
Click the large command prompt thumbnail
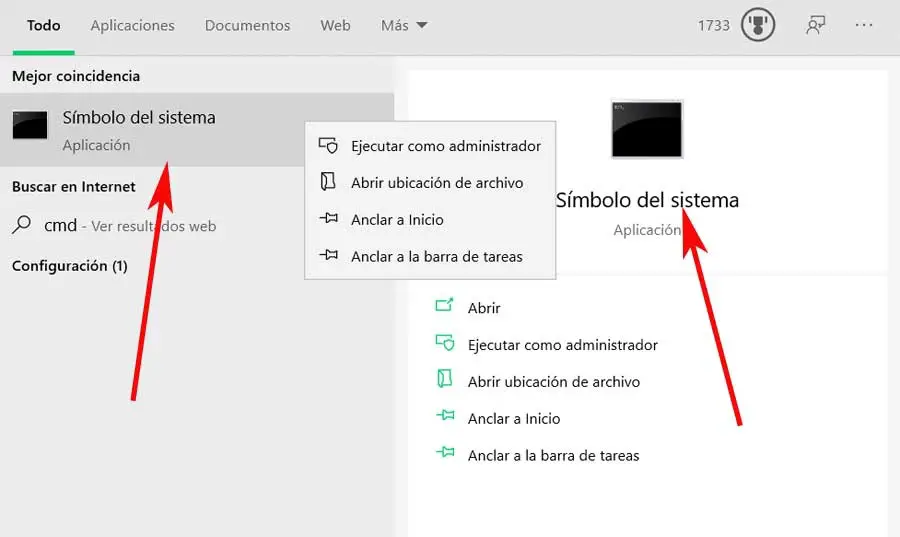(647, 129)
